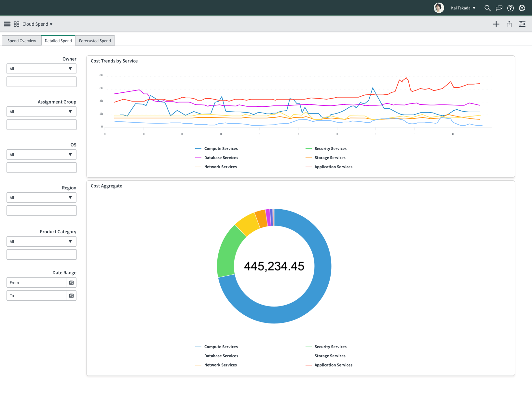
Task: Toggle Compute Services in Cost Aggregate legend
Action: coord(216,347)
